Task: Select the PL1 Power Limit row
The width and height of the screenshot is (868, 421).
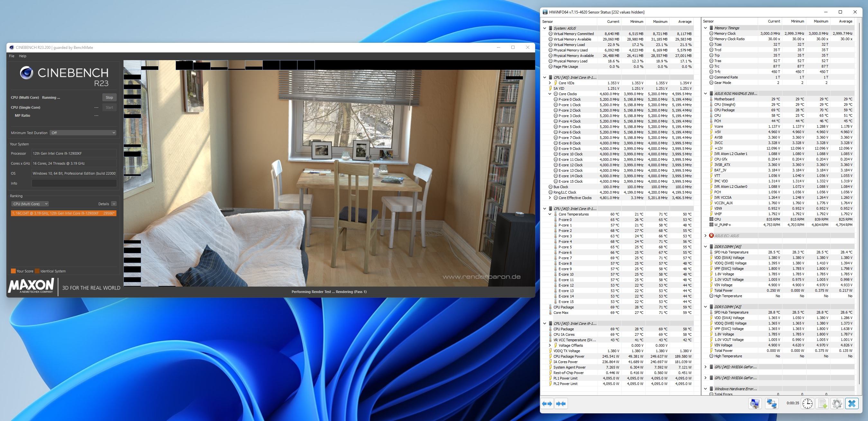Action: click(617, 378)
